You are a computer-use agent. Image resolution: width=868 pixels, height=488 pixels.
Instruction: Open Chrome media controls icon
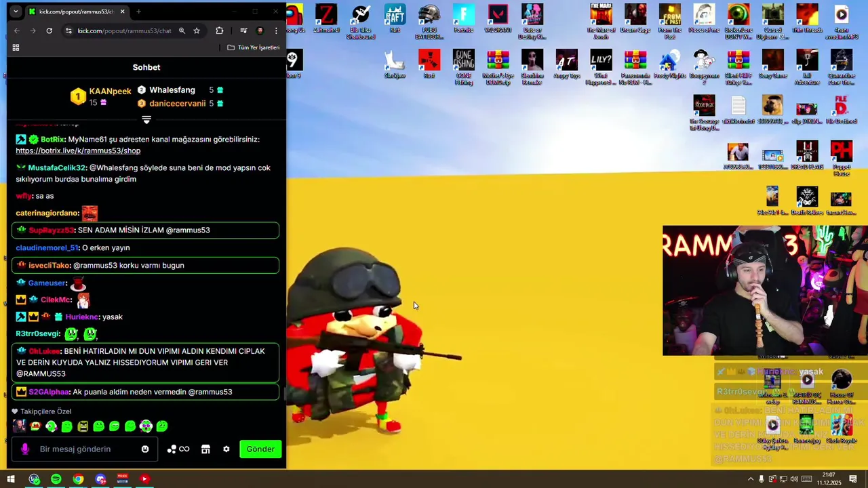(x=243, y=30)
